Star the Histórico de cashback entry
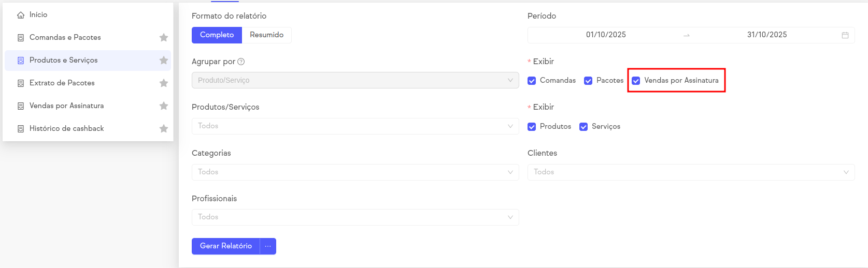Viewport: 868px width, 268px height. coord(164,128)
